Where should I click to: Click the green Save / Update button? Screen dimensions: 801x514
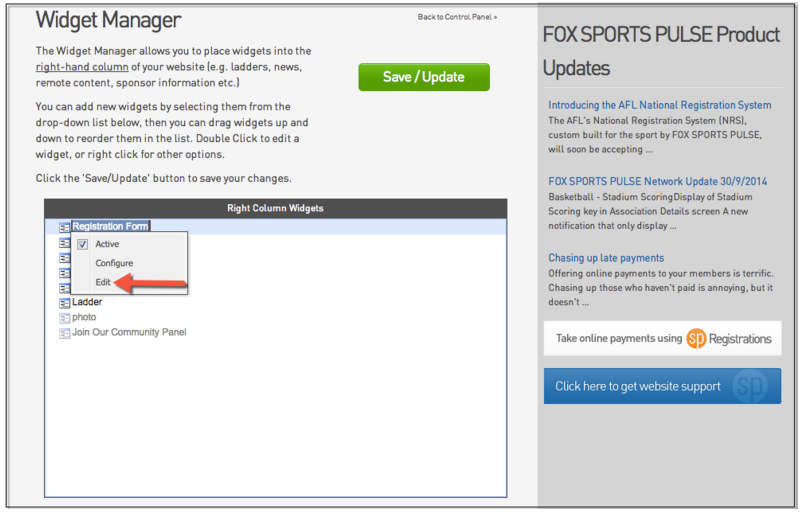pos(423,77)
